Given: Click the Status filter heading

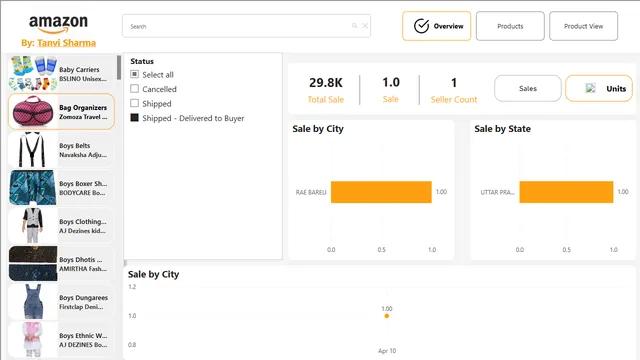Looking at the screenshot, I should 142,61.
